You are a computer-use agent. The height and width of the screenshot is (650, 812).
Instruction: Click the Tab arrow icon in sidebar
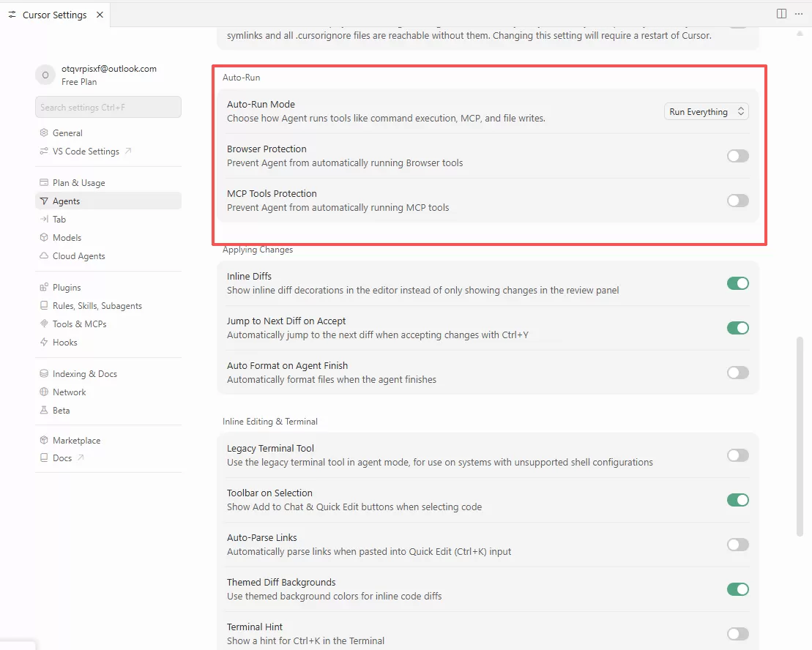[x=44, y=219]
